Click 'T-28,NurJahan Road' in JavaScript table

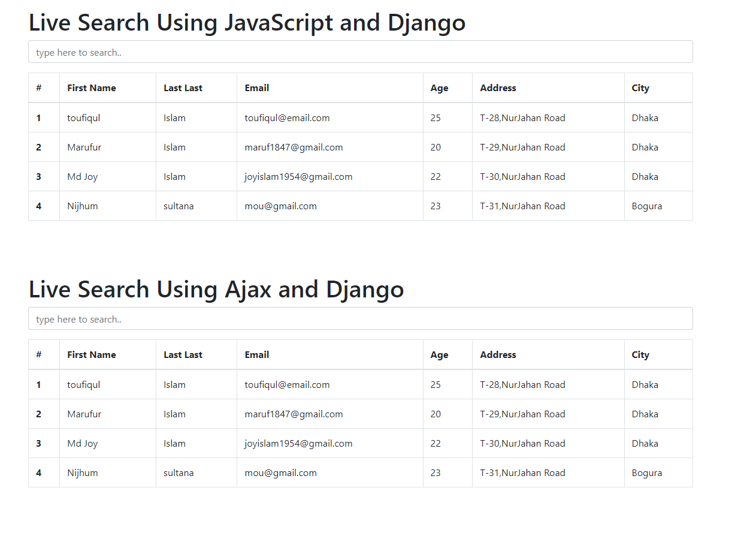coord(522,118)
